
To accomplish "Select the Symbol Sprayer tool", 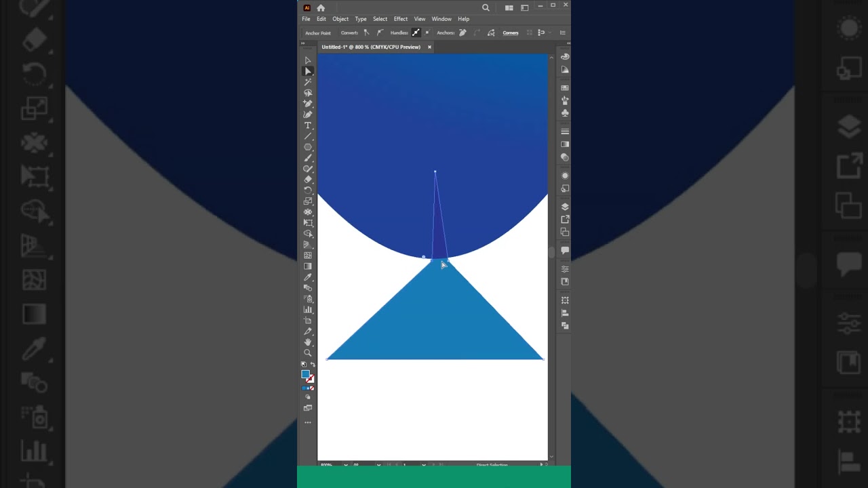I will [x=308, y=299].
